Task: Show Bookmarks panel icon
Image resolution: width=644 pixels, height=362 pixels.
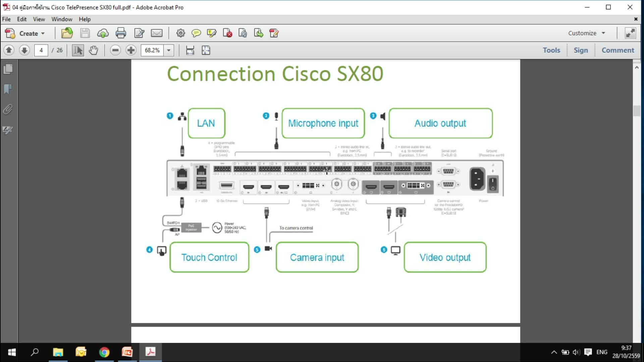Action: [x=8, y=89]
